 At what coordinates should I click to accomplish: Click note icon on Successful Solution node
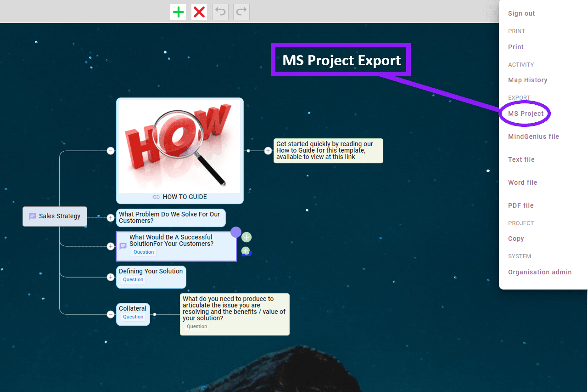[123, 246]
